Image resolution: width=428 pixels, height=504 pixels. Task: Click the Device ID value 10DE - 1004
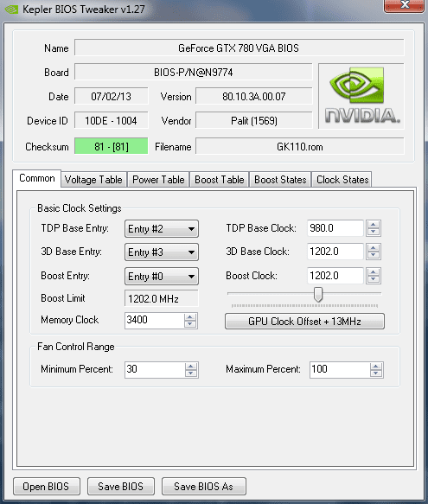tap(112, 120)
